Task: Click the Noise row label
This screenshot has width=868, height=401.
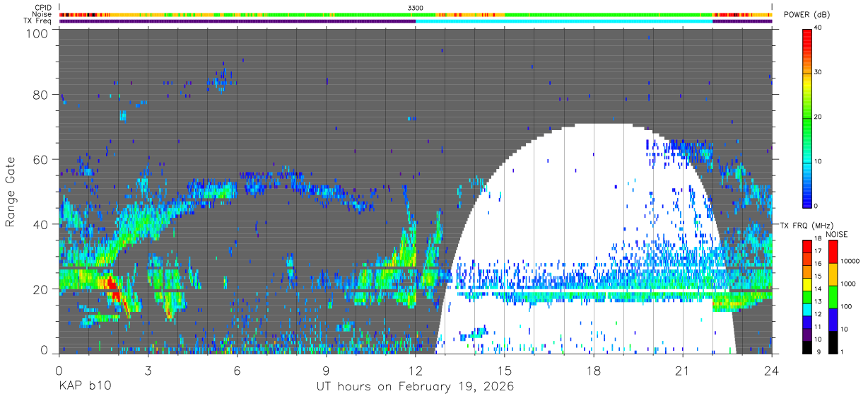Action: pyautogui.click(x=42, y=14)
